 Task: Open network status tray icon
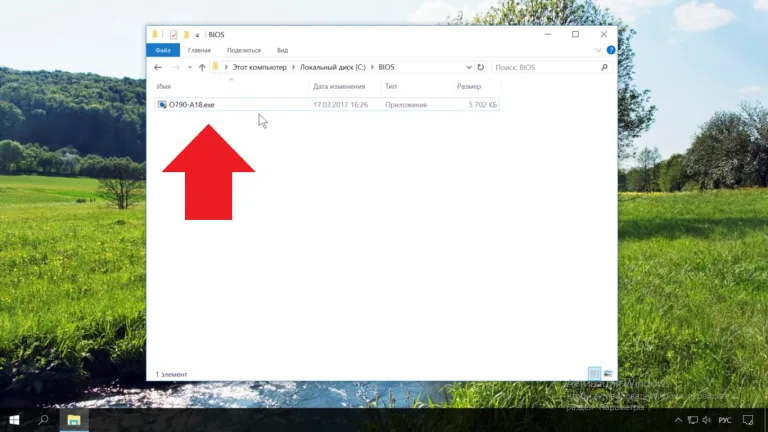[x=693, y=420]
